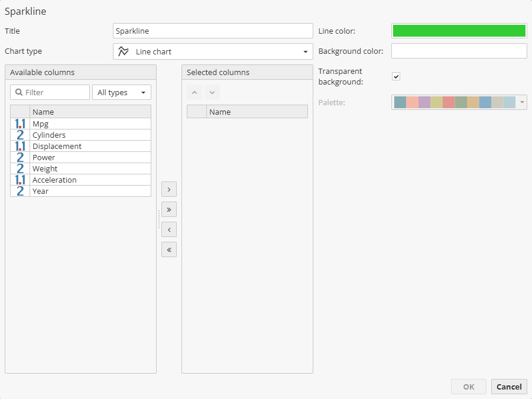This screenshot has width=532, height=399.
Task: Open the Chart type dropdown
Action: tap(307, 51)
